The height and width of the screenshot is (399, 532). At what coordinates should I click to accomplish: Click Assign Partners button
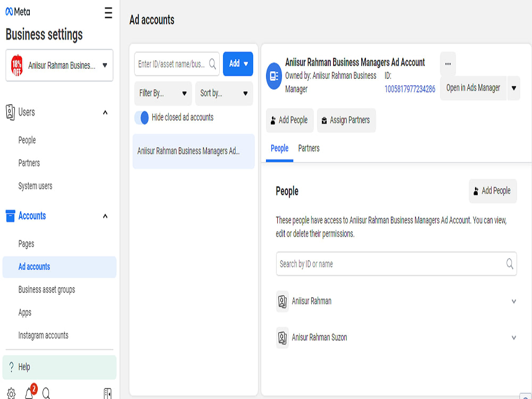(346, 120)
